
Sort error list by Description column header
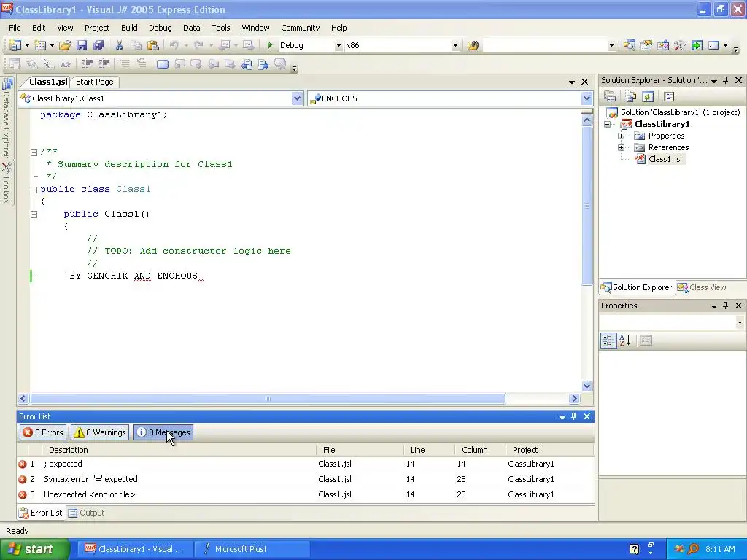(178, 450)
